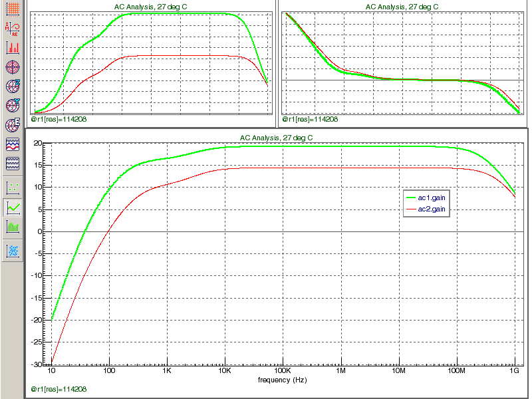
Task: Click the -15 gain axis tick label
Action: pyautogui.click(x=37, y=298)
